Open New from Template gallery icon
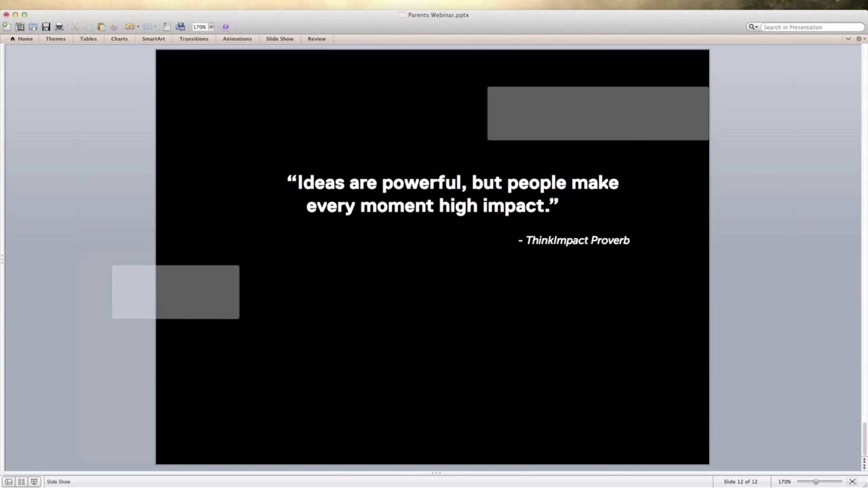The image size is (868, 488). pos(20,27)
